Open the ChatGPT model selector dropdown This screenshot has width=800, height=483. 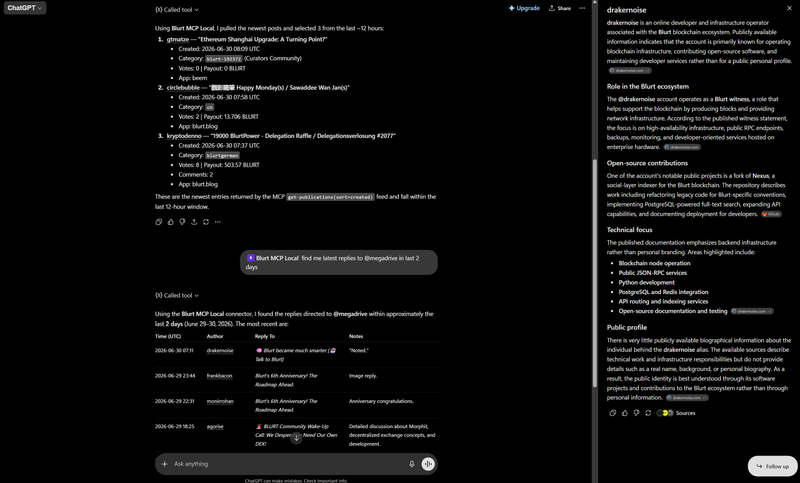[x=24, y=8]
